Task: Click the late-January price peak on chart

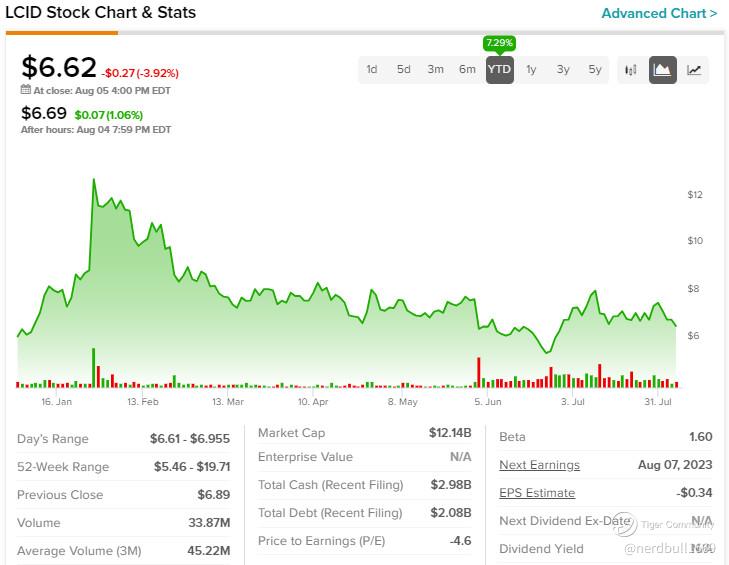Action: click(x=94, y=179)
